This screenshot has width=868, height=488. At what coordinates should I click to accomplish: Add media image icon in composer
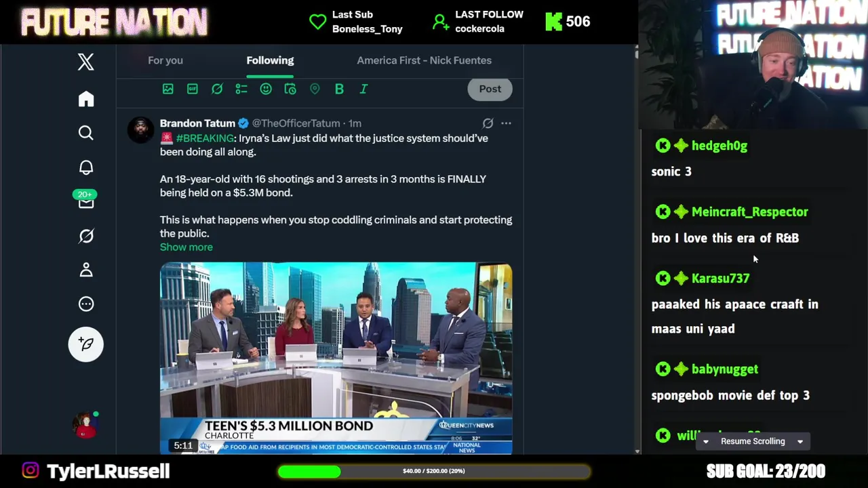pos(168,89)
